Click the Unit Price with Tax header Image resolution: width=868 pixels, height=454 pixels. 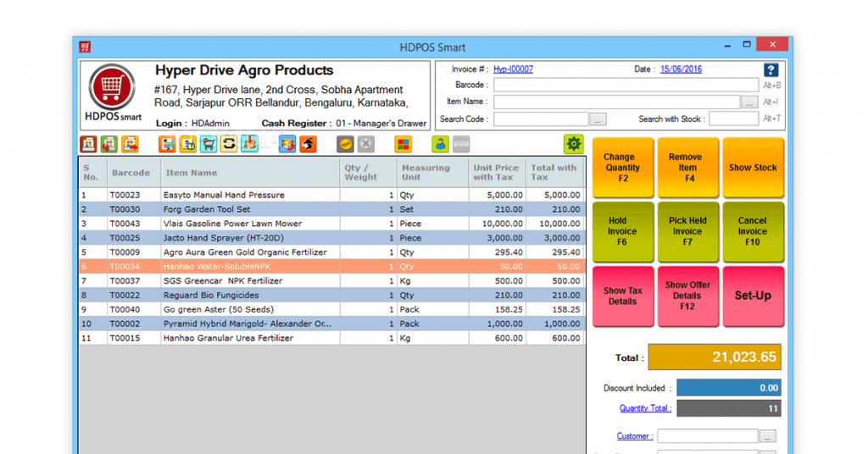click(497, 173)
